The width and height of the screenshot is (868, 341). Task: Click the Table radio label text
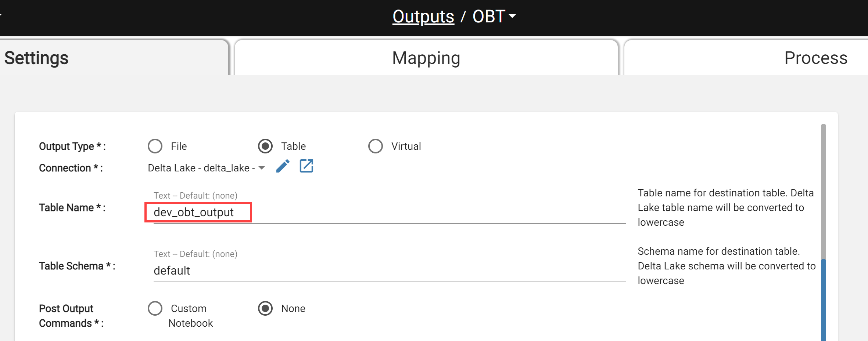point(293,146)
